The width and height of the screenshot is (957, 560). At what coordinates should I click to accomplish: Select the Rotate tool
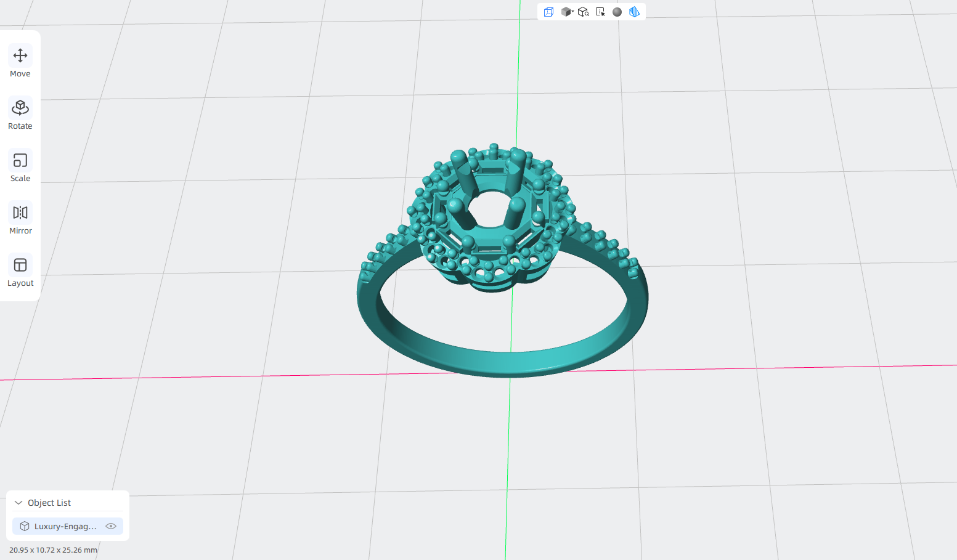point(20,115)
